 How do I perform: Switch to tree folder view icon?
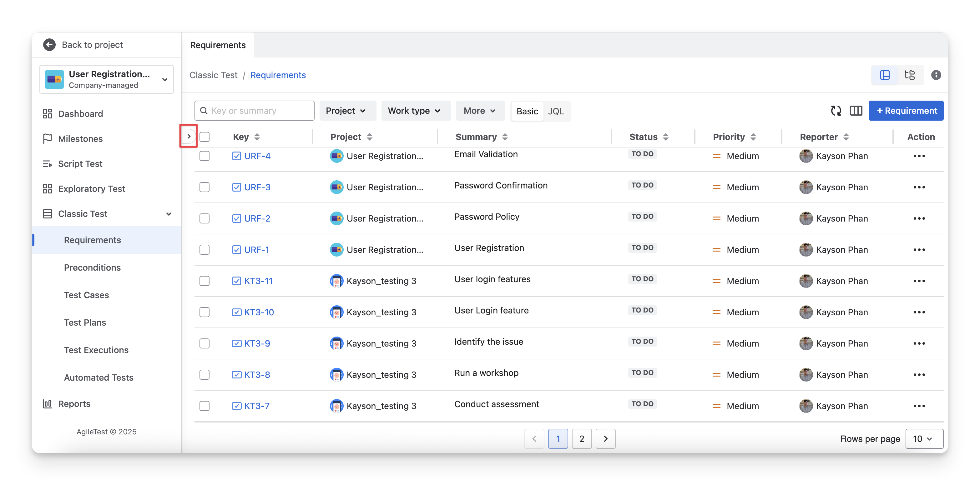tap(910, 75)
